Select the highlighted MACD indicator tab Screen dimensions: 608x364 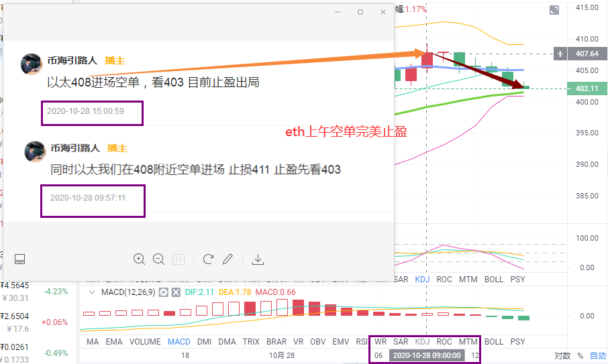(x=179, y=341)
